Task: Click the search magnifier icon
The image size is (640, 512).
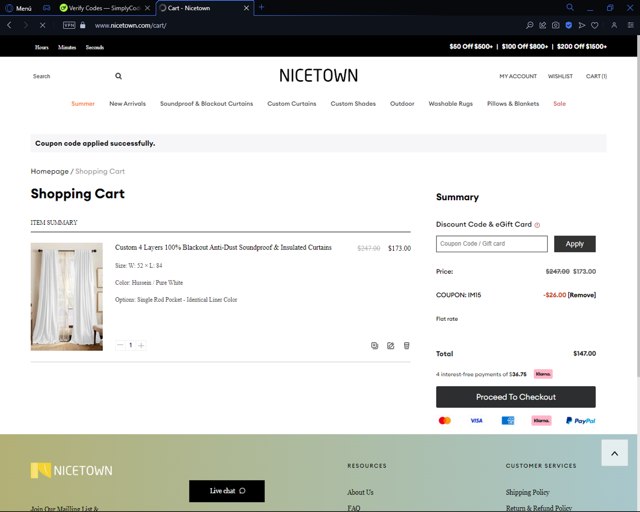Action: coord(118,76)
